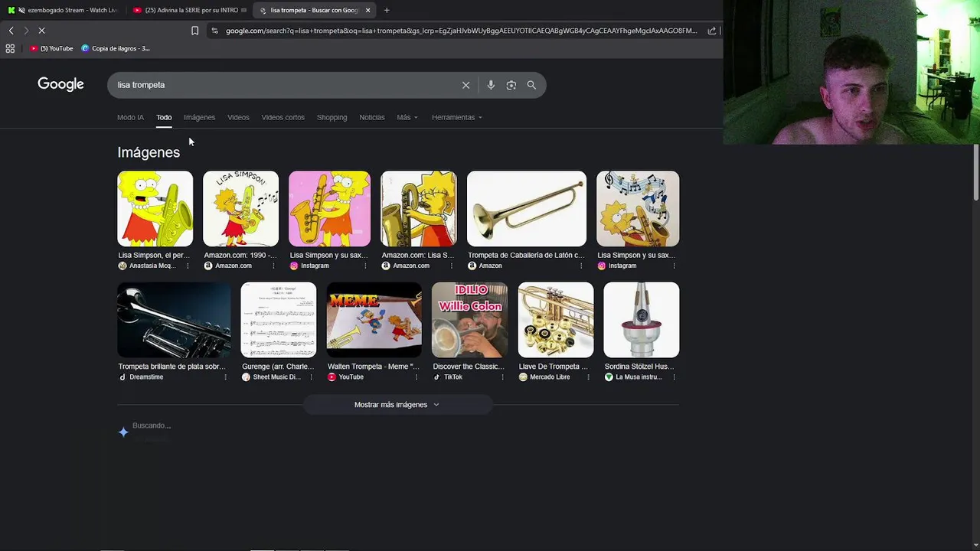Search by image with camera lens icon
Image resolution: width=980 pixels, height=551 pixels.
point(511,85)
